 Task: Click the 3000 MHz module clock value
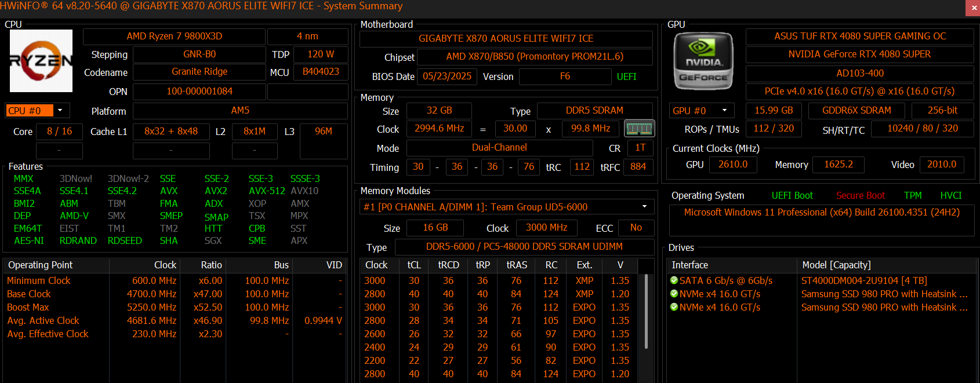(546, 228)
